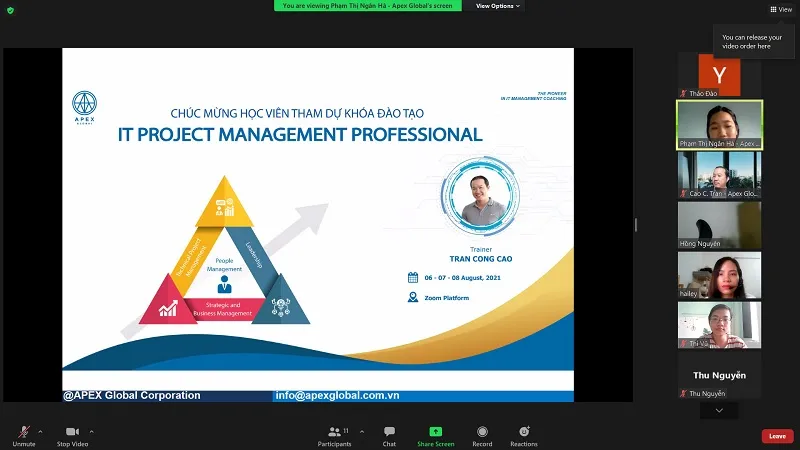Screen dimensions: 800x450
Task: Select Cao C. Tran video tile
Action: (x=719, y=174)
